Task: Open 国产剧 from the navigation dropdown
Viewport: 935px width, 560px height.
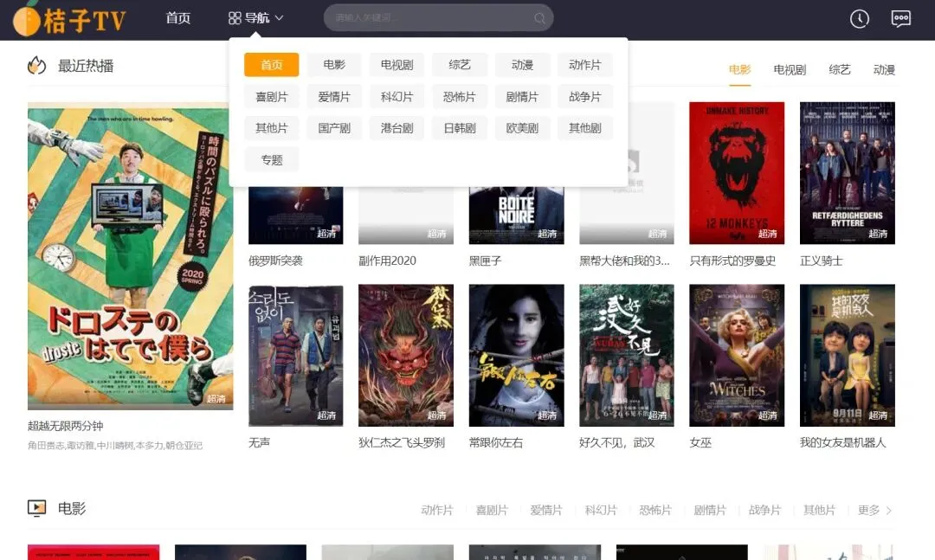Action: coord(334,128)
